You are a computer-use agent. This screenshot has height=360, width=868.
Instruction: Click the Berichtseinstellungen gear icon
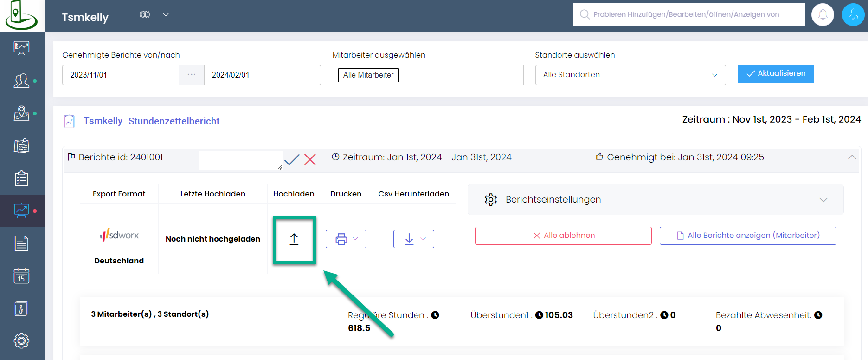point(491,200)
